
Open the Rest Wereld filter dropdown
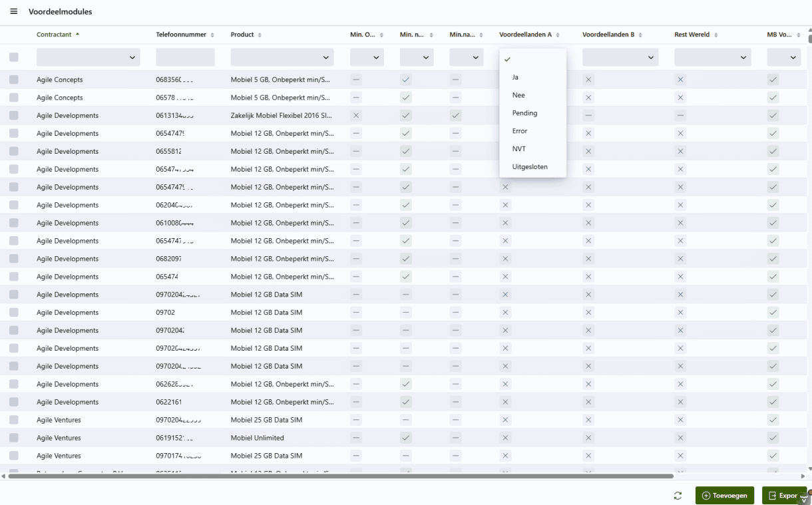(713, 57)
